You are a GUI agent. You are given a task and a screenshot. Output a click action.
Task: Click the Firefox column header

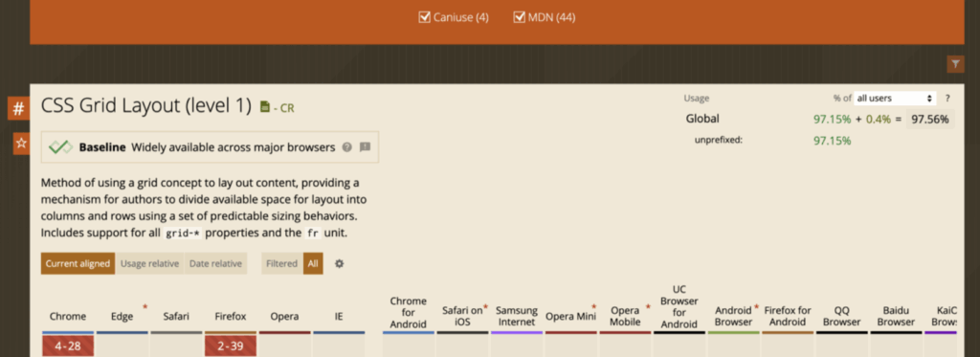pos(231,317)
